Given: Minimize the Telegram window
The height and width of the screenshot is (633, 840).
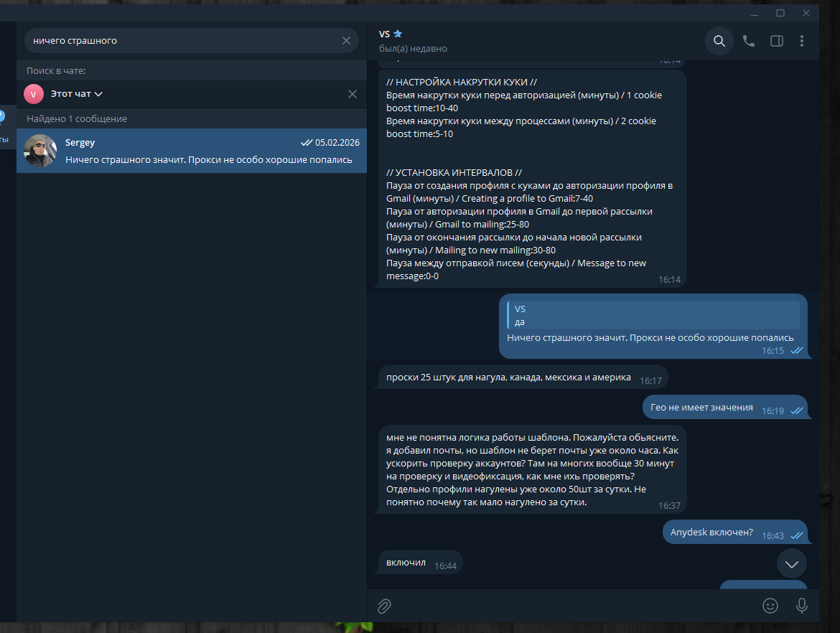Looking at the screenshot, I should click(x=755, y=14).
